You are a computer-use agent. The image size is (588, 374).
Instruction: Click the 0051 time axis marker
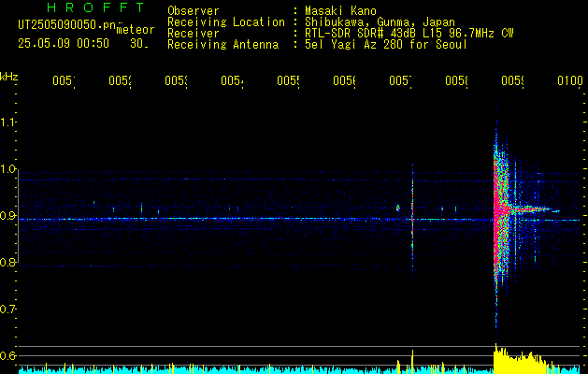(64, 80)
